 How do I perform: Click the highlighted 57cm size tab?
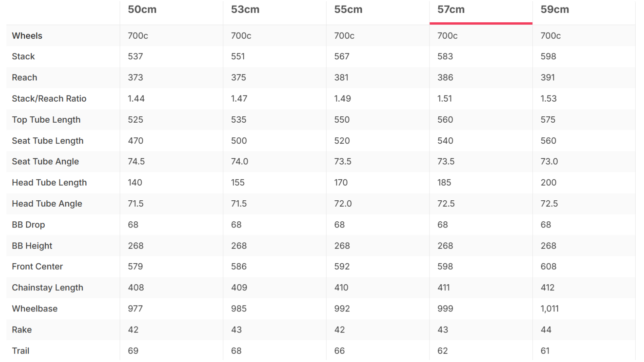click(x=451, y=10)
